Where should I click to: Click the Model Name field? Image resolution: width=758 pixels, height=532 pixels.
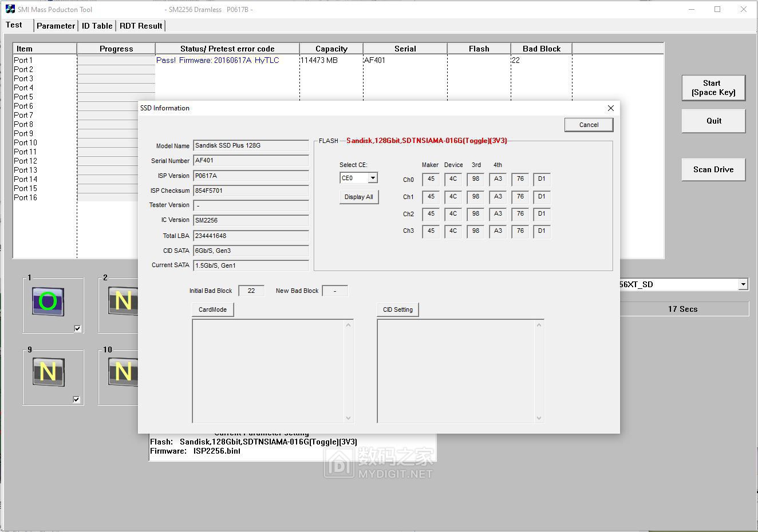point(251,146)
